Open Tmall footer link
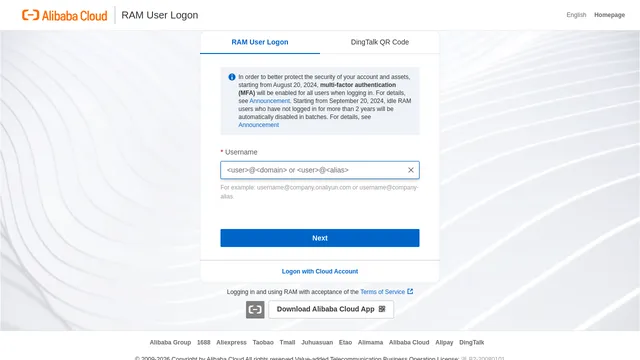The width and height of the screenshot is (640, 360). (x=287, y=342)
